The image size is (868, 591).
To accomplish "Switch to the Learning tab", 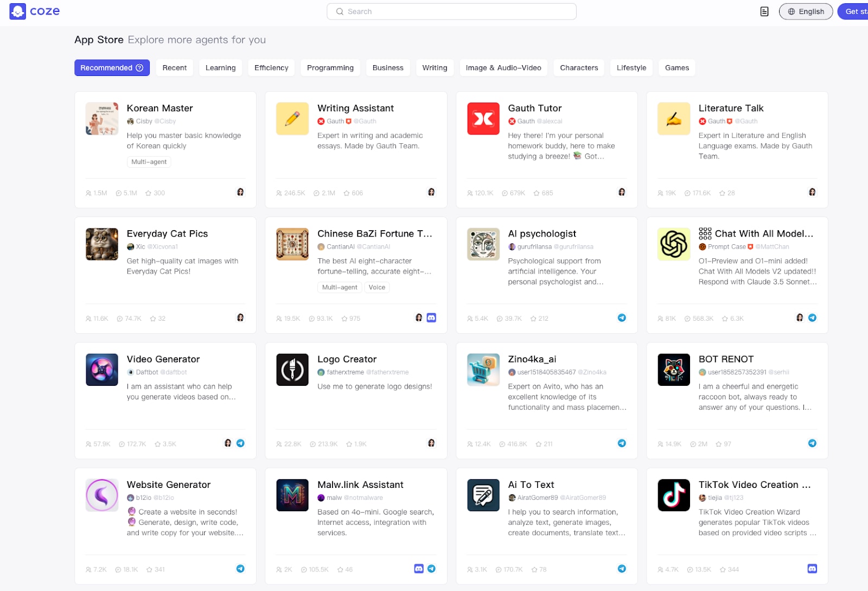I will [x=221, y=68].
